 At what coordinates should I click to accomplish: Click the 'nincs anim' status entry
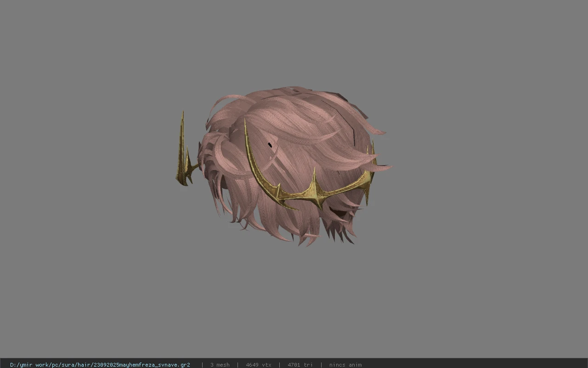point(345,365)
